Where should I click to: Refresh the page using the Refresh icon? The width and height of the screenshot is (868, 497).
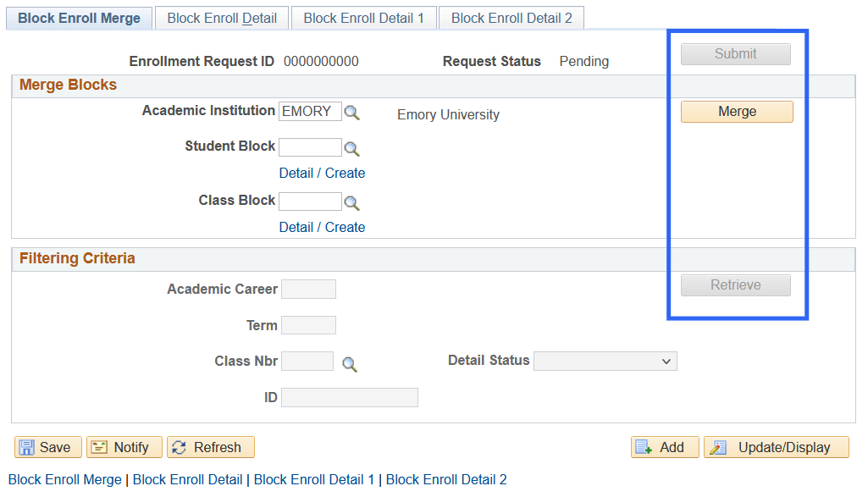210,447
